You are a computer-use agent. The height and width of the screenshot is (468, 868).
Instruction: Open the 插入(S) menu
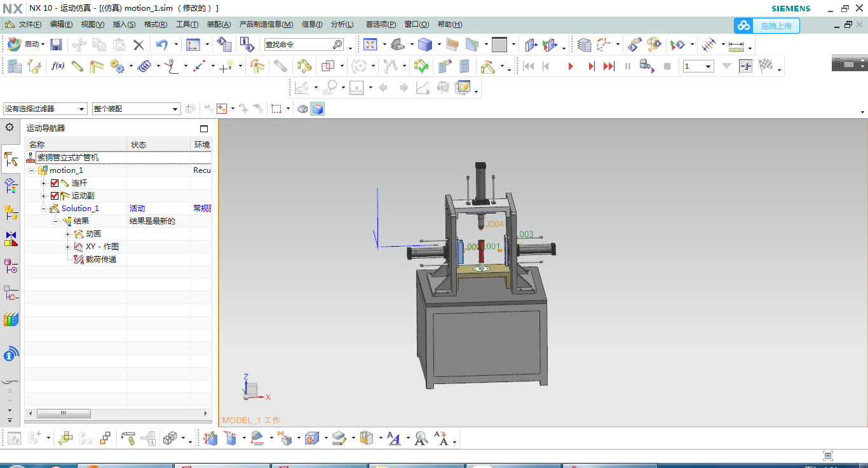[124, 24]
